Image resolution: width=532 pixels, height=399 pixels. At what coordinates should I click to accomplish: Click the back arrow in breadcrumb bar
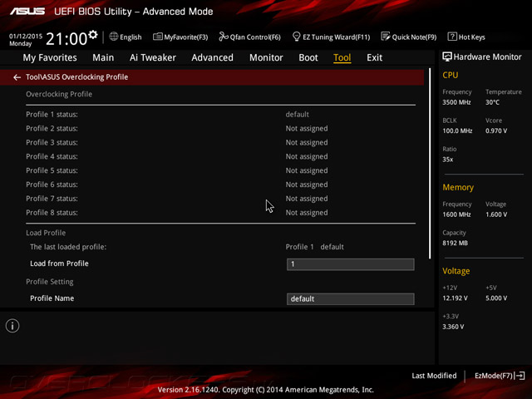(x=17, y=77)
